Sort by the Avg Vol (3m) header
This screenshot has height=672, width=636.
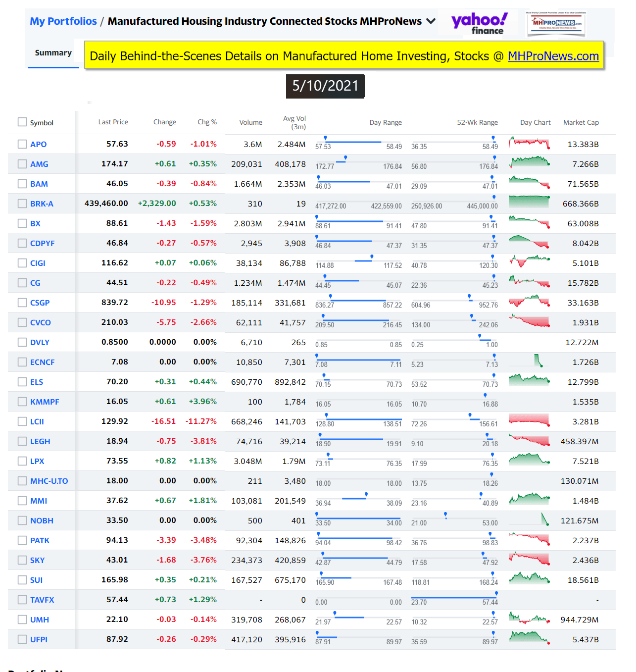[294, 122]
